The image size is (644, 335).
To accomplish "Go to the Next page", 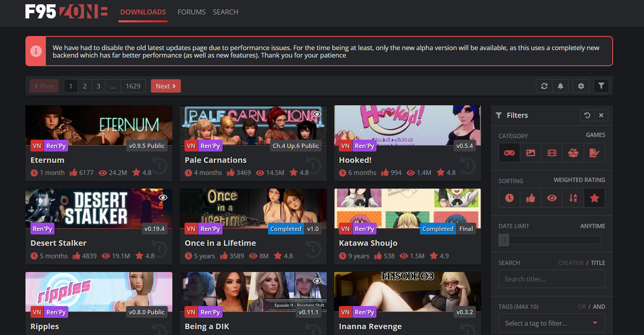I will coord(166,86).
